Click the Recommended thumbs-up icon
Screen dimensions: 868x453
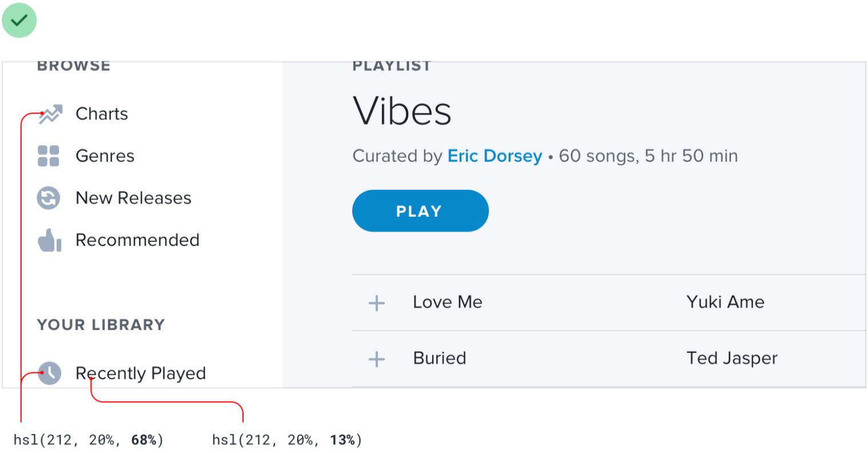coord(50,240)
